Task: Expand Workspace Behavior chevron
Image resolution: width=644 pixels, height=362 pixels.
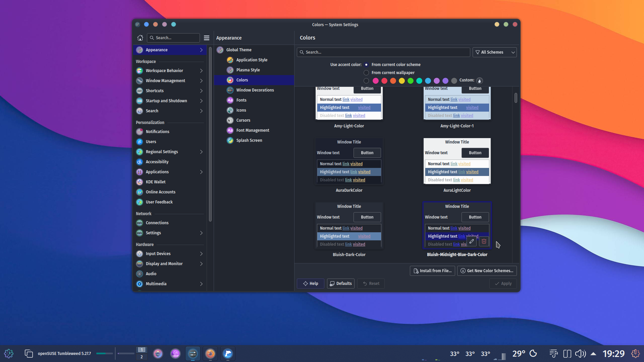Action: pyautogui.click(x=201, y=71)
